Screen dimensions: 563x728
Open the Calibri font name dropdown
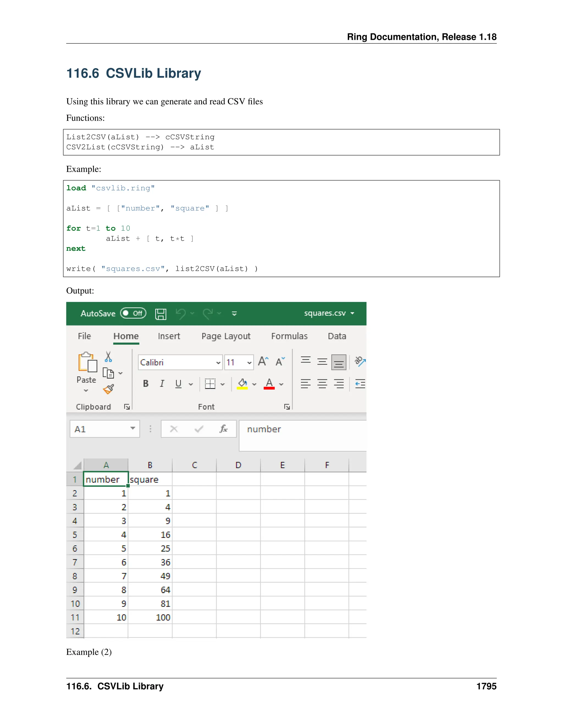pos(218,363)
